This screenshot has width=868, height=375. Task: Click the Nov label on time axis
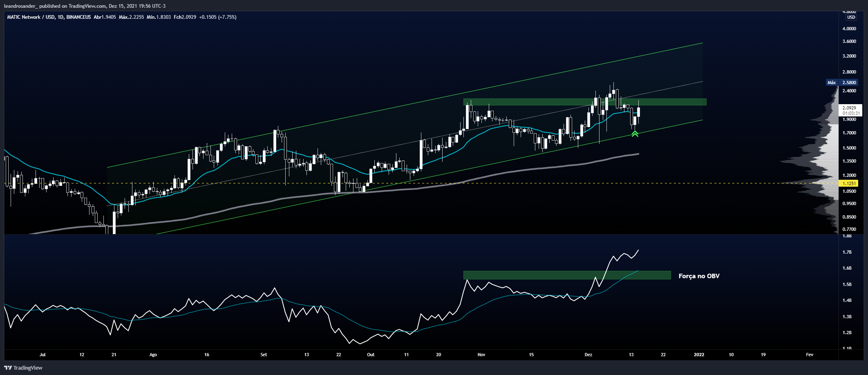(x=481, y=355)
